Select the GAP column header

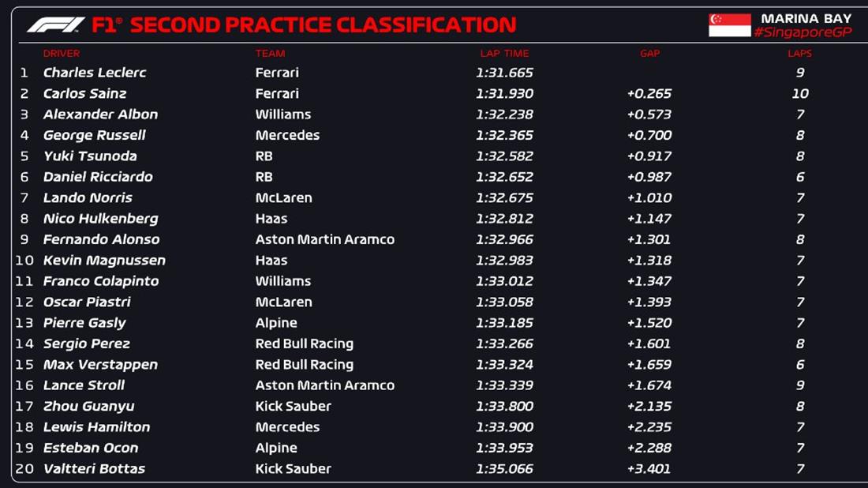[650, 54]
